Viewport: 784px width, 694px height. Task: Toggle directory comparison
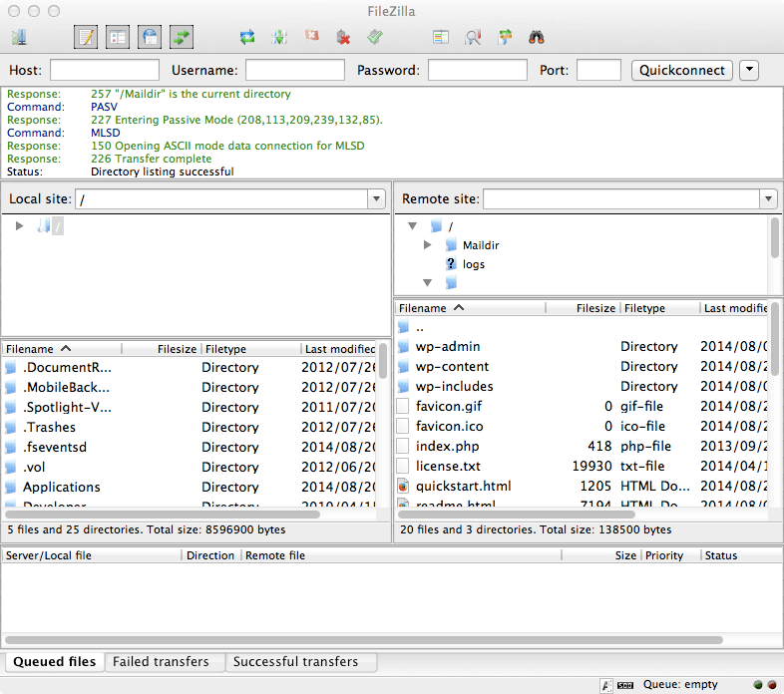473,37
